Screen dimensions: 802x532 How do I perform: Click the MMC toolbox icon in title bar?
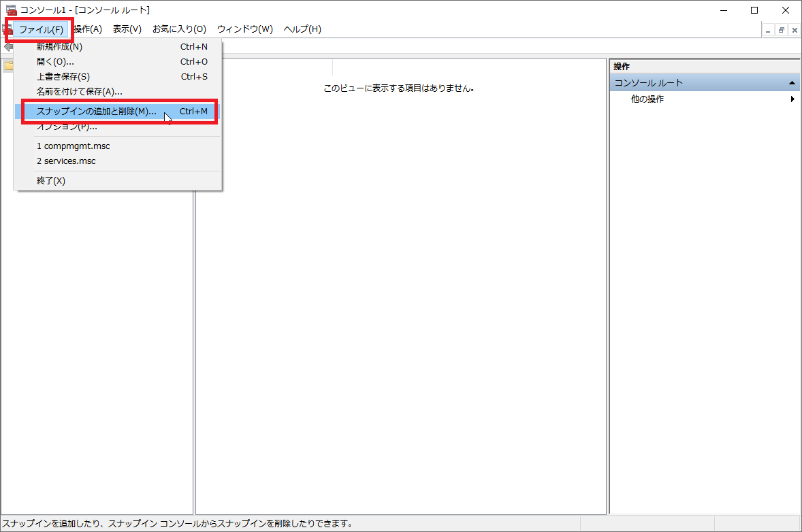[x=11, y=10]
